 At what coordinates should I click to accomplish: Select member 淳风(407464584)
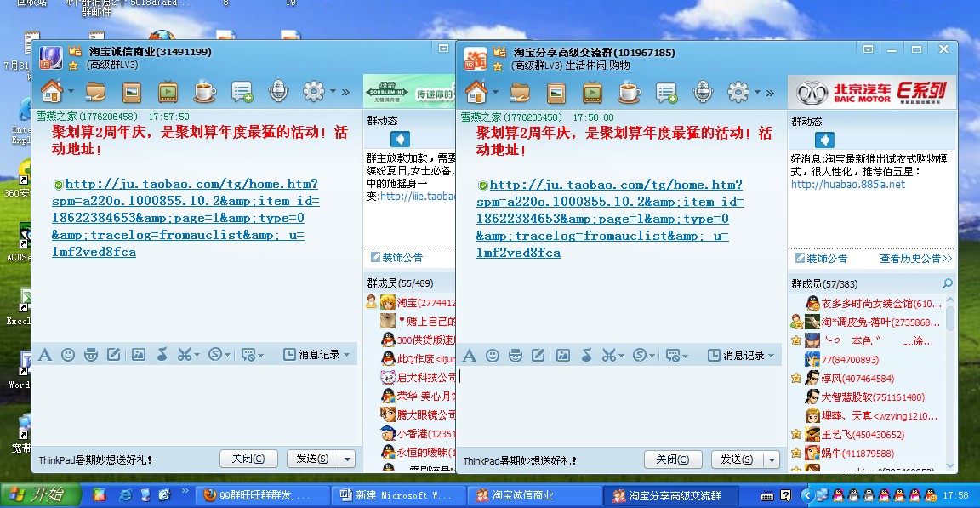coord(857,379)
